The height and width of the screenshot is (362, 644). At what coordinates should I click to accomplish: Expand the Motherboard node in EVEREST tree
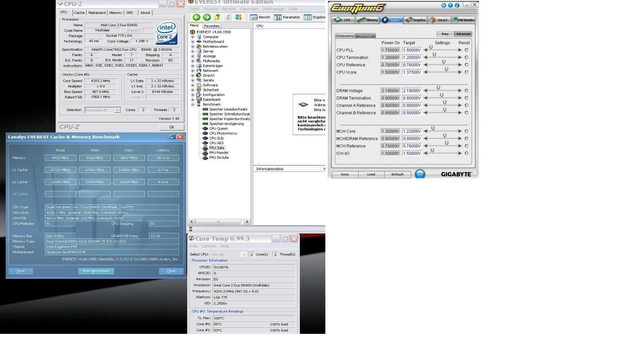tap(192, 41)
